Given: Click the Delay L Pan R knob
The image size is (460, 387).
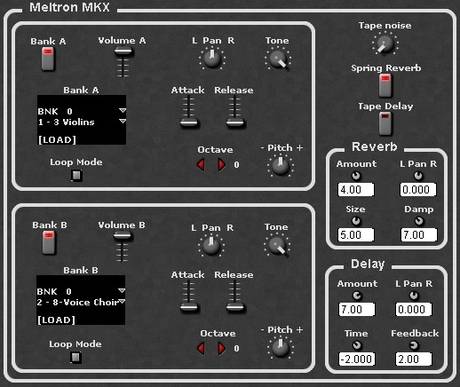Looking at the screenshot, I should pyautogui.click(x=414, y=296).
